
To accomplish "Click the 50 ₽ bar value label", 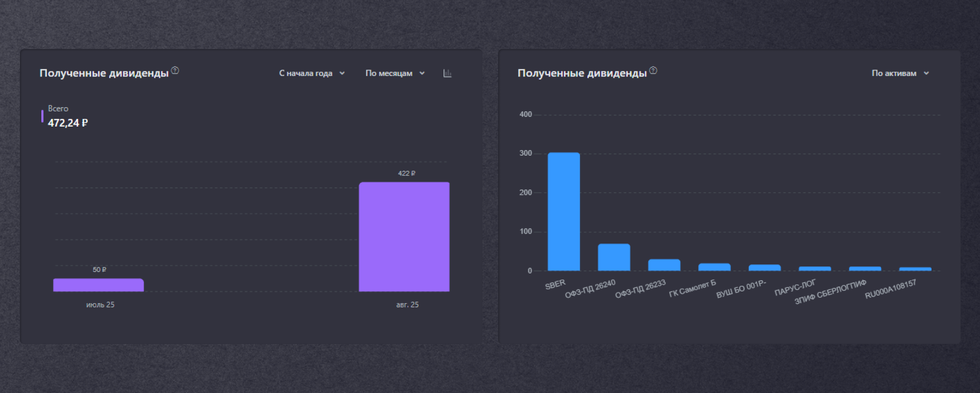I will click(100, 269).
